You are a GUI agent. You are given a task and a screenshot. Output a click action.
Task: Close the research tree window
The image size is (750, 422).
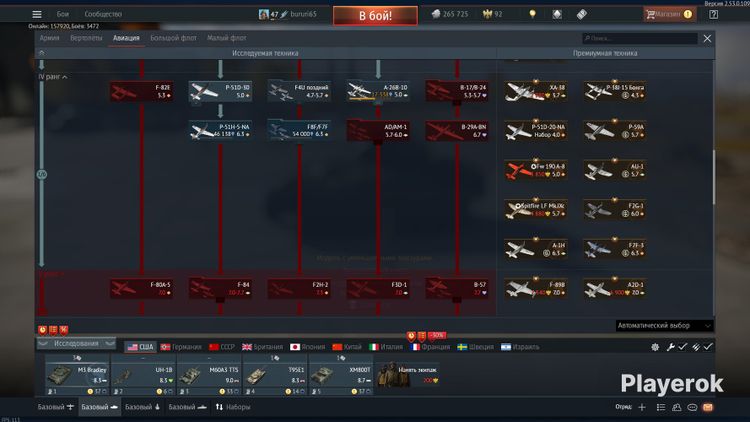pyautogui.click(x=708, y=38)
